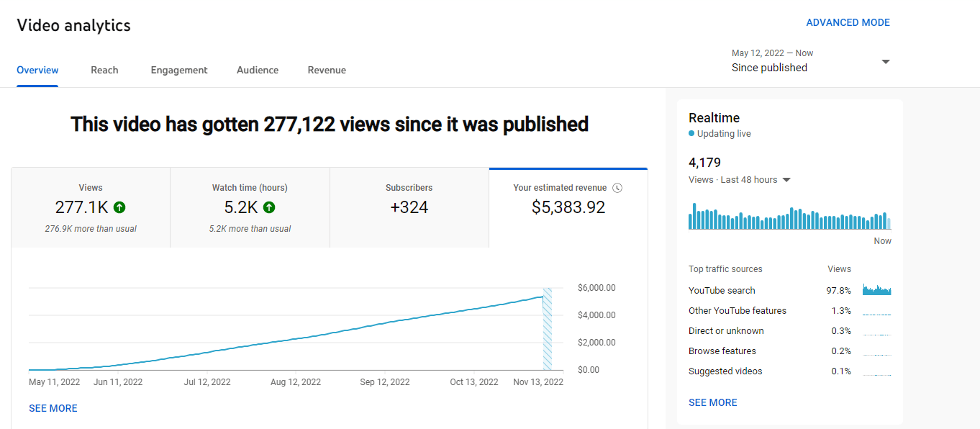Open ADVANCED MODE link

click(848, 22)
